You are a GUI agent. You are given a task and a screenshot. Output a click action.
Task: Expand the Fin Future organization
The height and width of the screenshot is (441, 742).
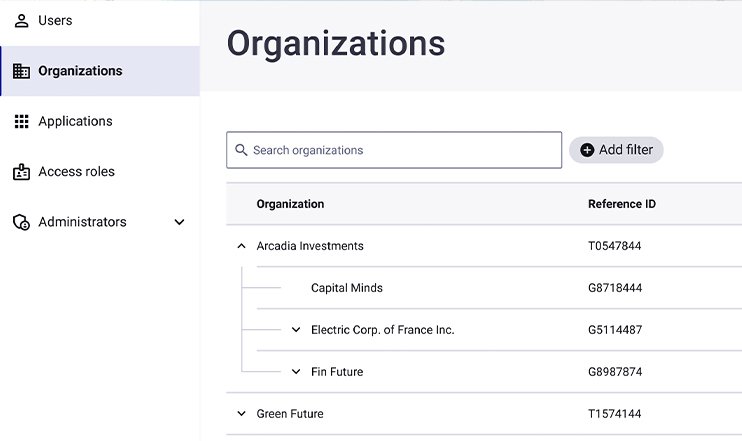point(296,372)
